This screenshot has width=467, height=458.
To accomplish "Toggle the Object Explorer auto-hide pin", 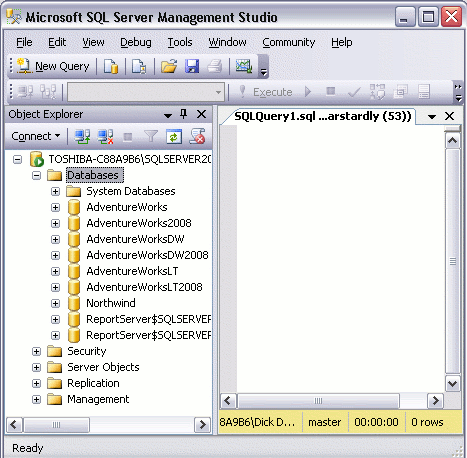I will coord(183,114).
